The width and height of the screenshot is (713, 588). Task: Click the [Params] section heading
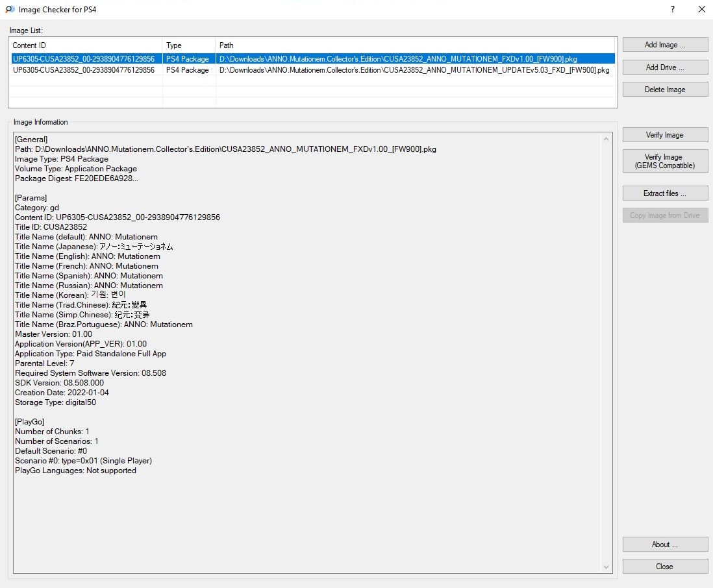[x=31, y=198]
